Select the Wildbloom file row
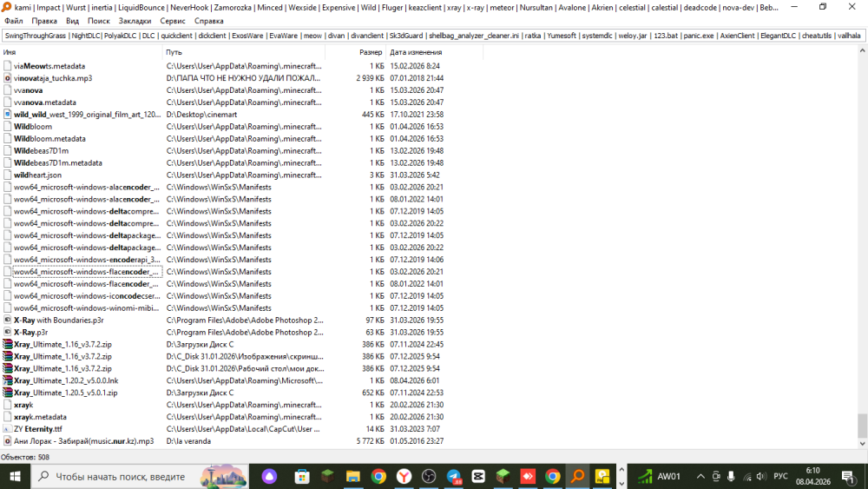868x489 pixels. click(33, 126)
